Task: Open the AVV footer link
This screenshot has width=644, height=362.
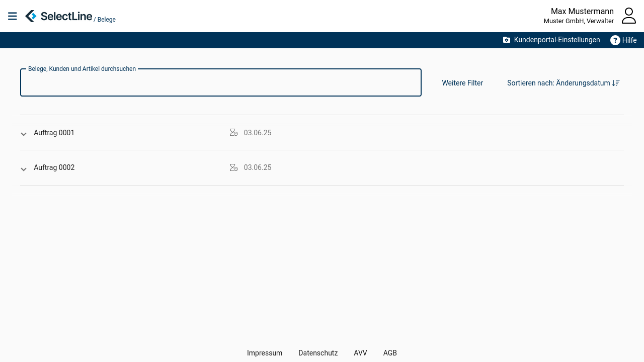Action: pyautogui.click(x=360, y=353)
